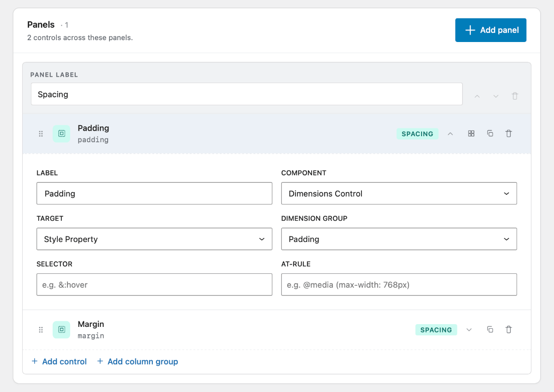Open the Target dropdown
Viewport: 554px width, 392px height.
154,239
